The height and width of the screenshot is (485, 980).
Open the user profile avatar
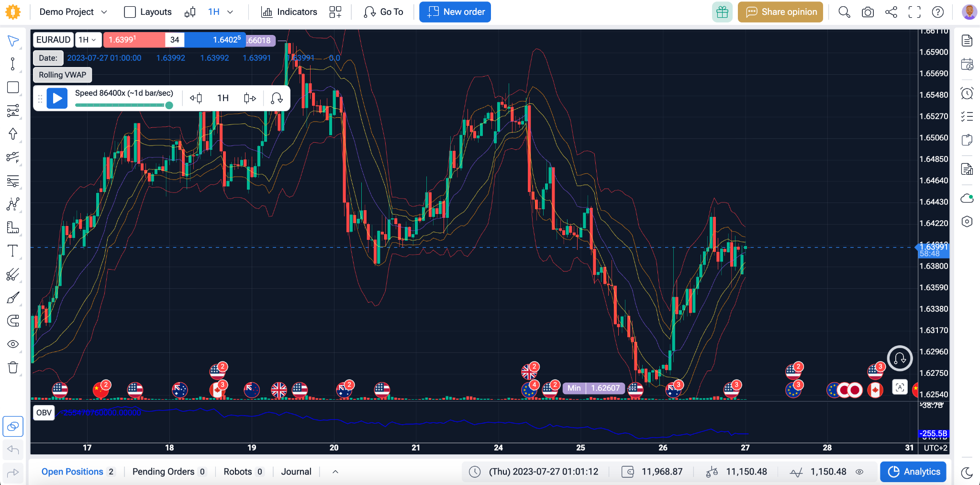[x=969, y=12]
